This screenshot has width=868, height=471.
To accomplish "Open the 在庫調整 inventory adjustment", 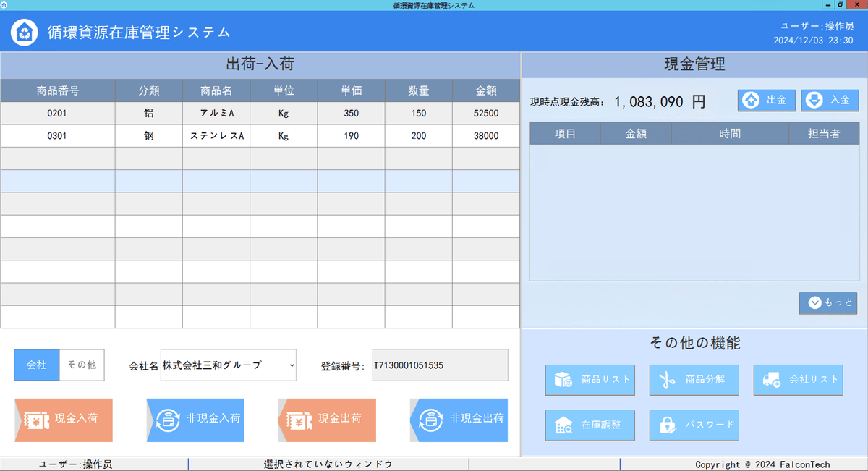I will pos(590,425).
